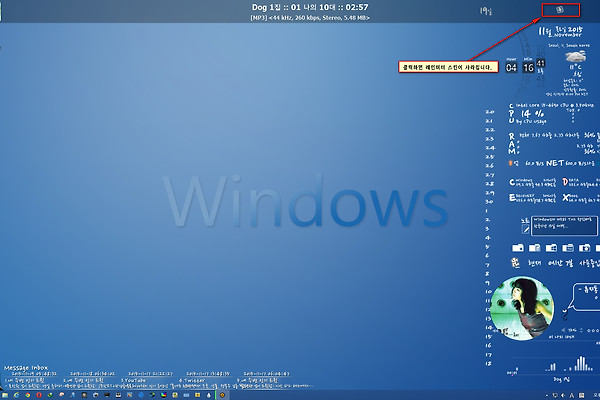600x400 pixels.
Task: Click the orange upload arrow by NET
Action: click(510, 163)
